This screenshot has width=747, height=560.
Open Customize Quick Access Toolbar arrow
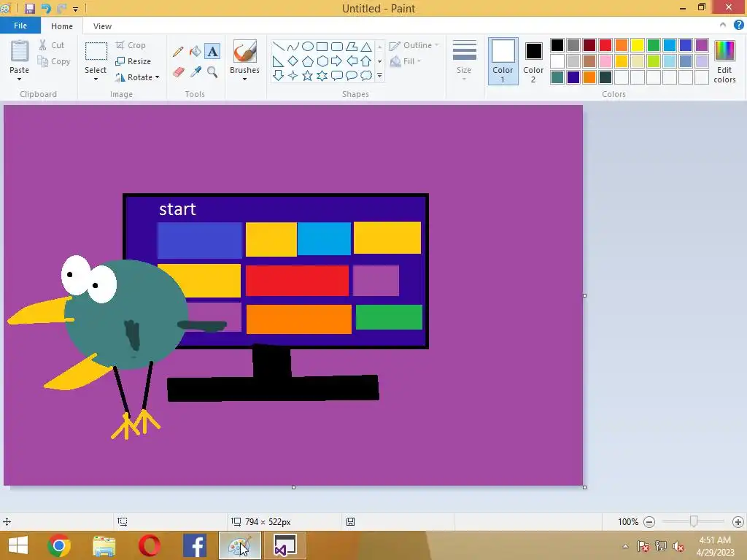point(75,9)
